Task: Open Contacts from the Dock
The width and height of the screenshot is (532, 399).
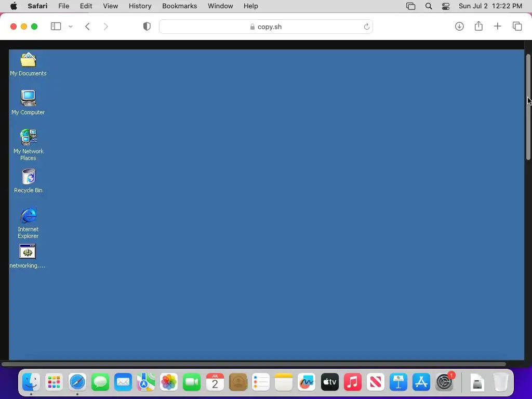Action: 238,382
